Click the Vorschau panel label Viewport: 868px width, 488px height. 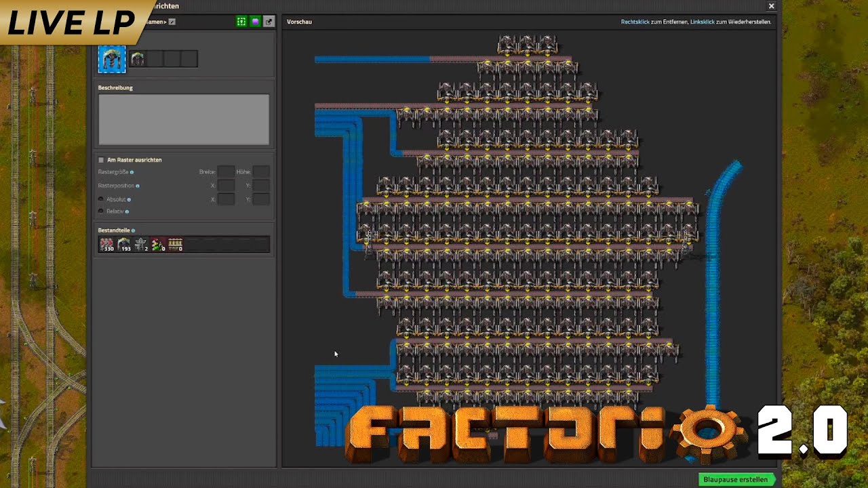[x=299, y=22]
